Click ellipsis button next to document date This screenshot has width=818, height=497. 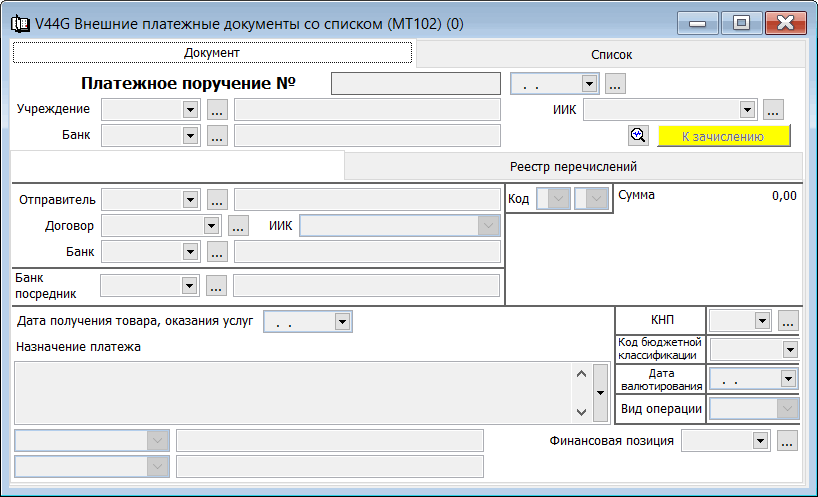point(616,85)
